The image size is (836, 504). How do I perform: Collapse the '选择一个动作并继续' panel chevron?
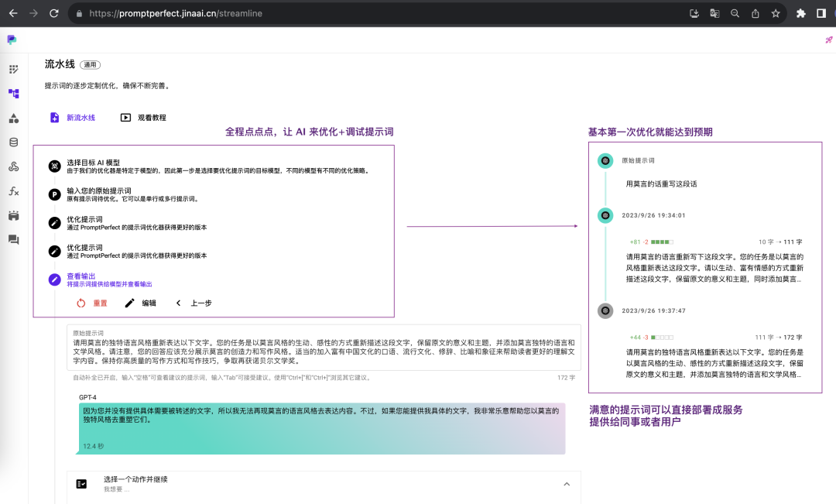click(566, 484)
